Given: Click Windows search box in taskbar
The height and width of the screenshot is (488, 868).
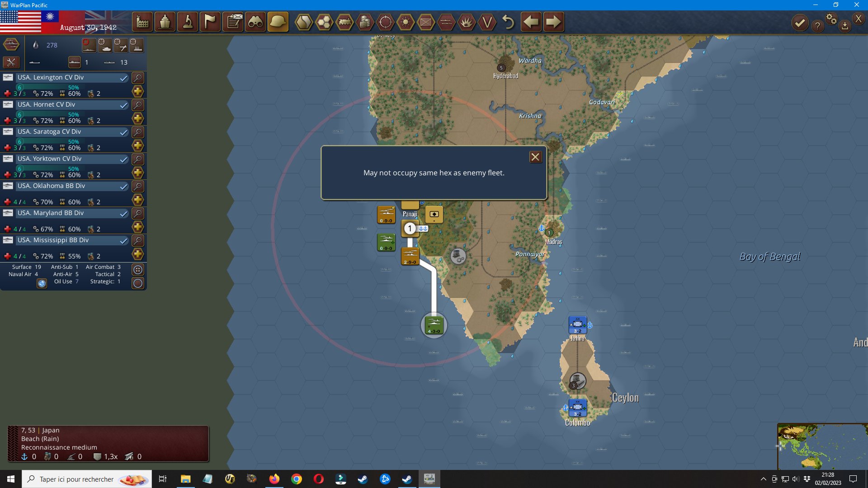Looking at the screenshot, I should [x=87, y=479].
